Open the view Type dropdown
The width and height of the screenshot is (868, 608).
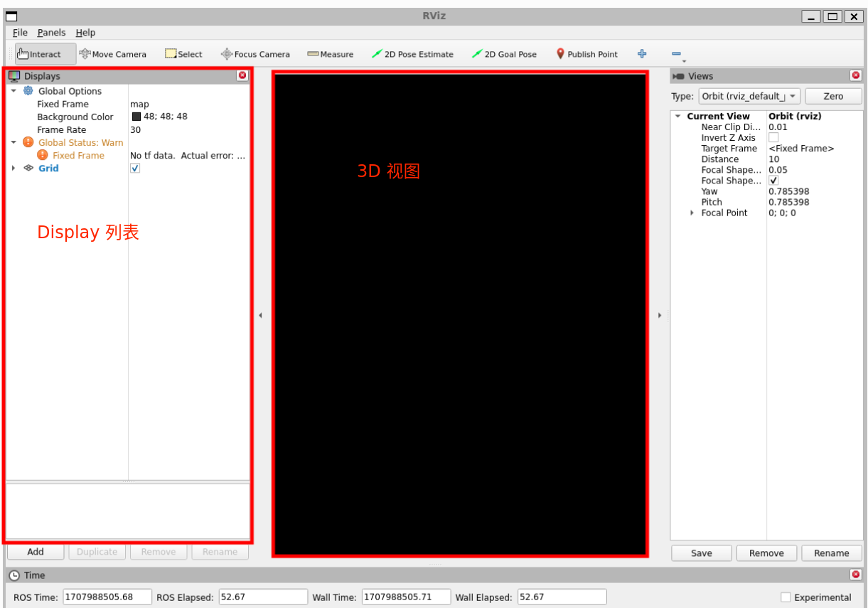point(748,96)
